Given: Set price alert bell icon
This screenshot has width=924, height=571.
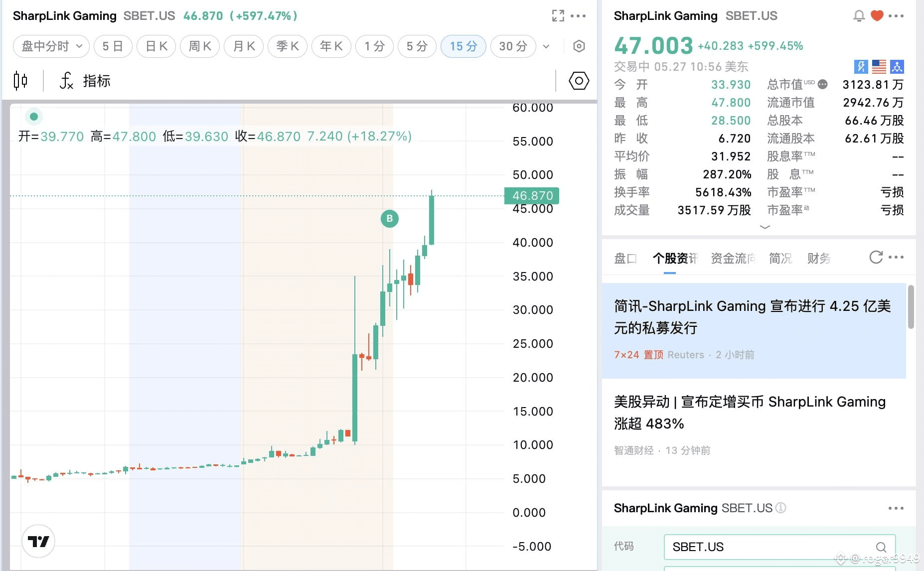Looking at the screenshot, I should point(859,16).
